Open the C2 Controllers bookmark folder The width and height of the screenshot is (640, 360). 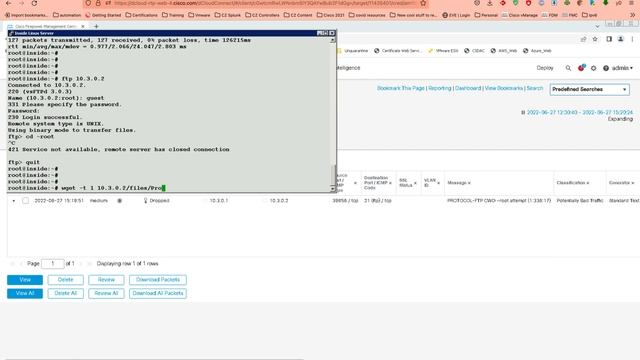(x=262, y=15)
